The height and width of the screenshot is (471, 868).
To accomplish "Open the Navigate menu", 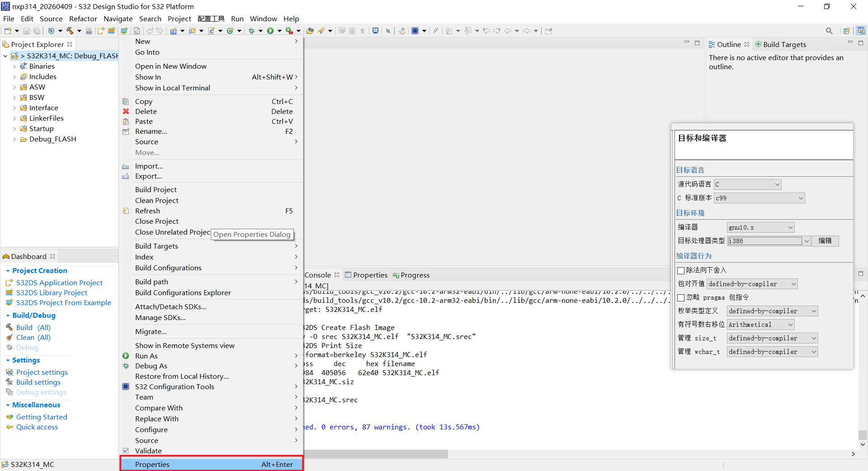I will point(118,19).
